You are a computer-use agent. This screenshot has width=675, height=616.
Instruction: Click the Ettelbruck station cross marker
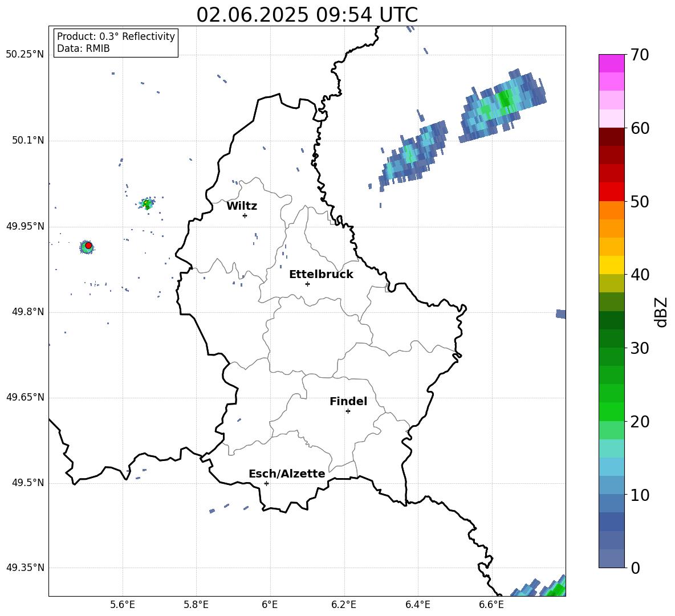(x=307, y=284)
